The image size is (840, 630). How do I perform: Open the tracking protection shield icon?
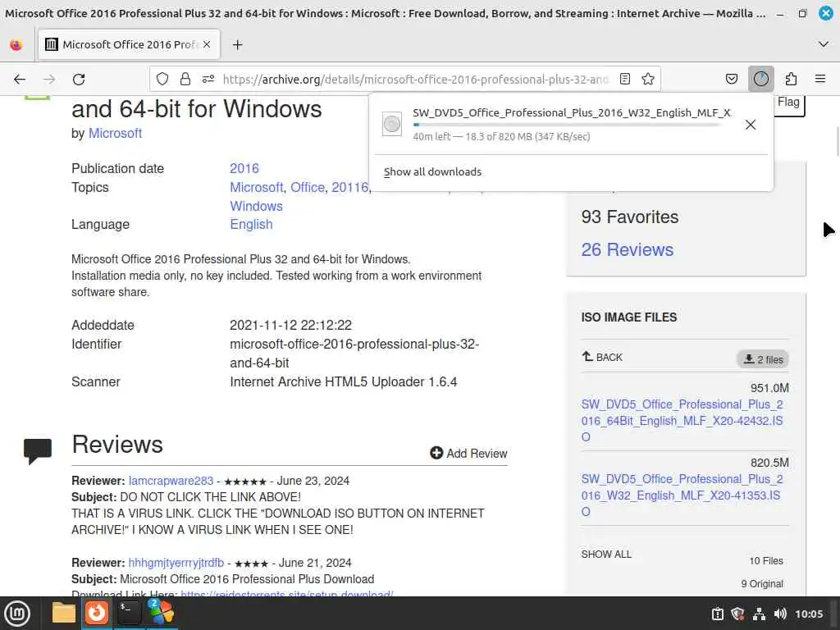click(162, 80)
